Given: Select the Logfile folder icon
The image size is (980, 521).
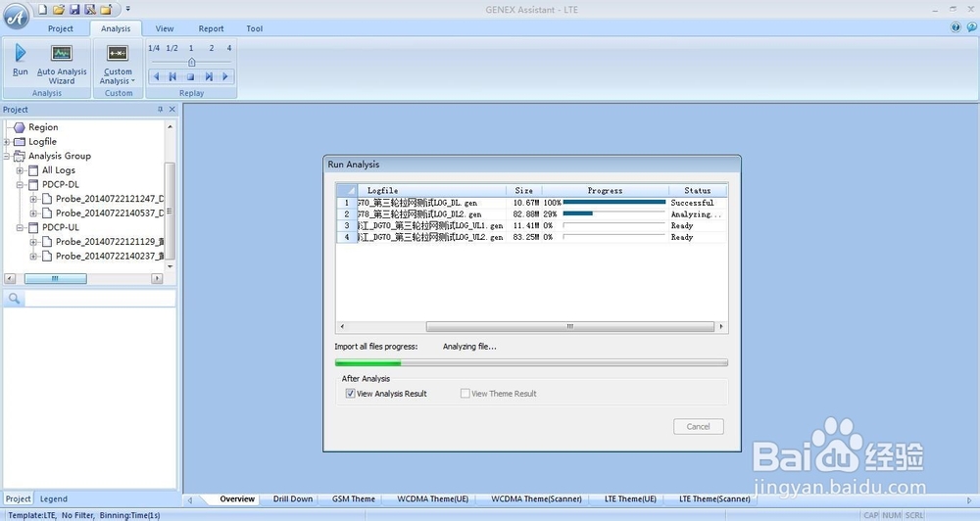Looking at the screenshot, I should coord(20,142).
